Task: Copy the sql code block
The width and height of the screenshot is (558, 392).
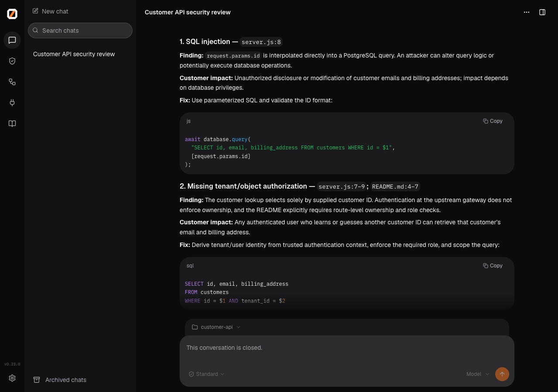Action: click(493, 266)
